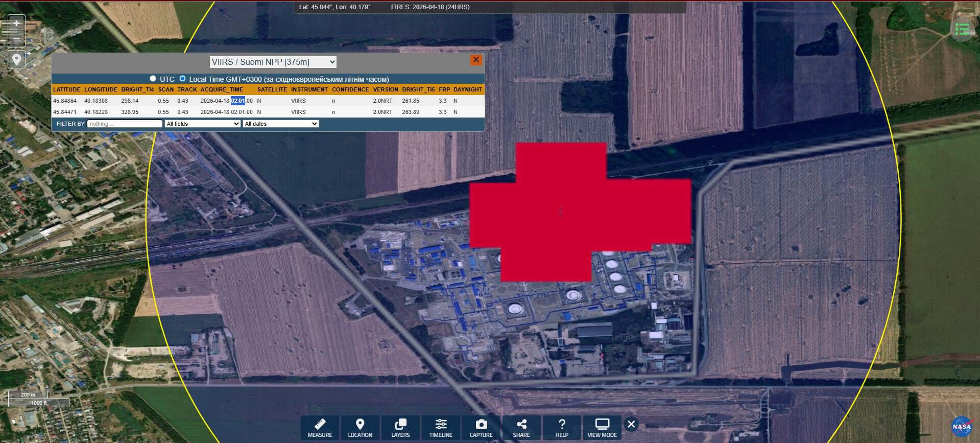Select UTC time option

pos(153,79)
